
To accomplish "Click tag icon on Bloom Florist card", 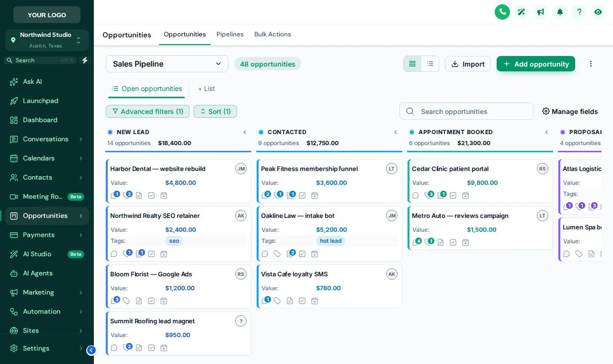I will [126, 301].
